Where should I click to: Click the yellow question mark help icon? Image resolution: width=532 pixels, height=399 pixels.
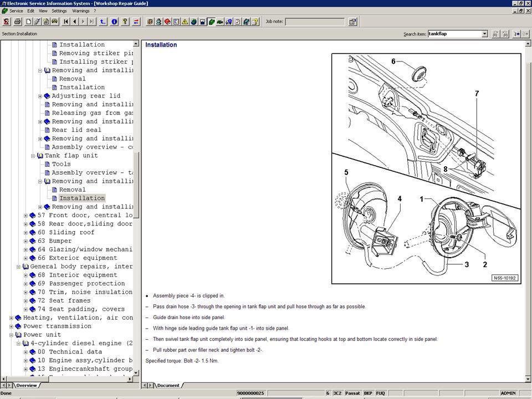point(125,22)
